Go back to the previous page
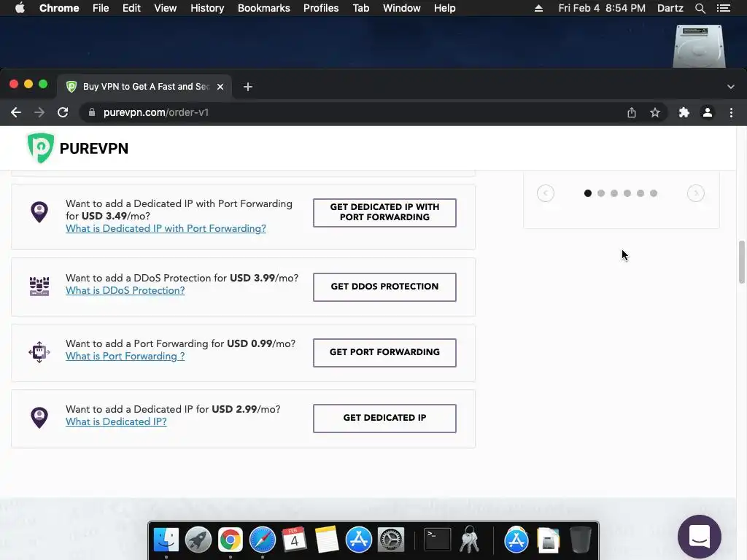The image size is (747, 560). click(16, 112)
